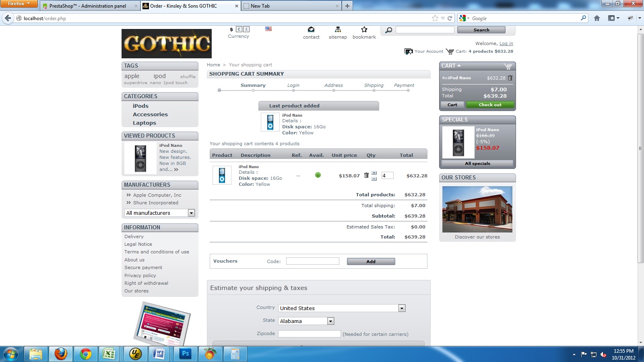Click the GOTHIC logo
The image size is (644, 362).
167,43
